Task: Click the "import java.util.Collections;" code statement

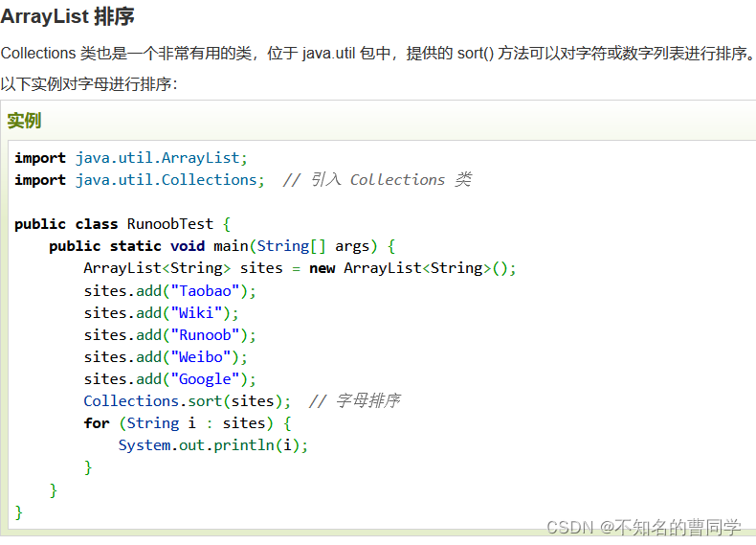Action: click(140, 180)
